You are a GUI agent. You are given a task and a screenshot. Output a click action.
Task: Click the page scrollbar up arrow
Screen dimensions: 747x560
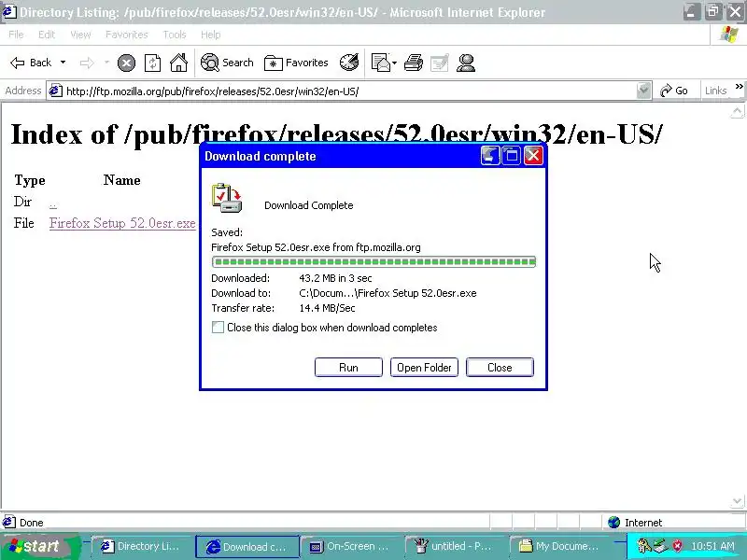pos(737,112)
